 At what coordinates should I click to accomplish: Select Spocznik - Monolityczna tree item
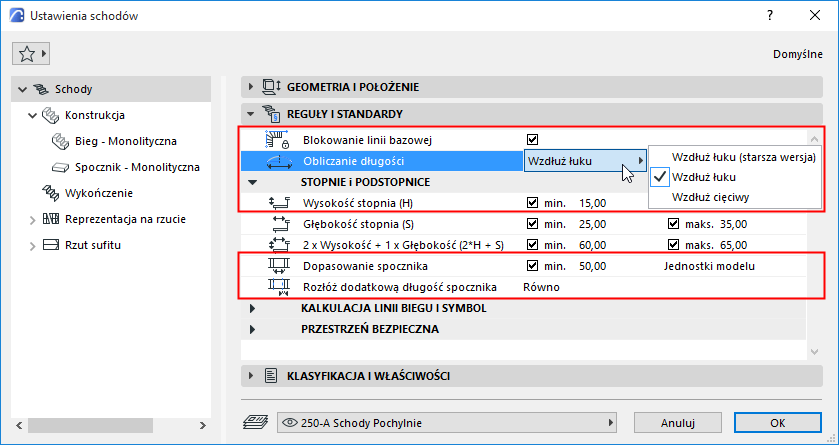pyautogui.click(x=137, y=167)
